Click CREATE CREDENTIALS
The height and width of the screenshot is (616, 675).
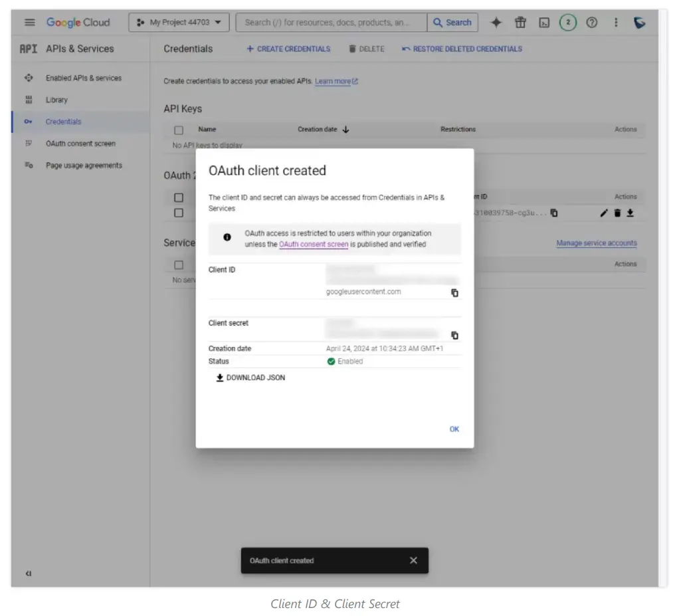pyautogui.click(x=288, y=49)
